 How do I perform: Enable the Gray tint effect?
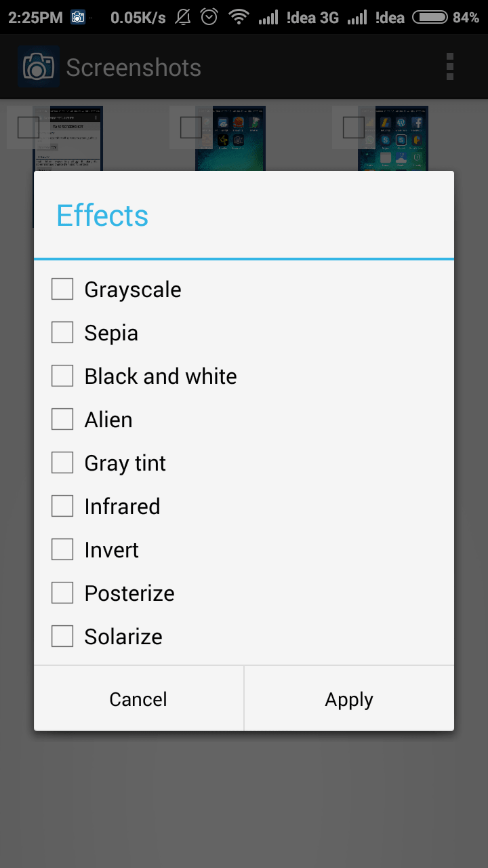pos(62,463)
